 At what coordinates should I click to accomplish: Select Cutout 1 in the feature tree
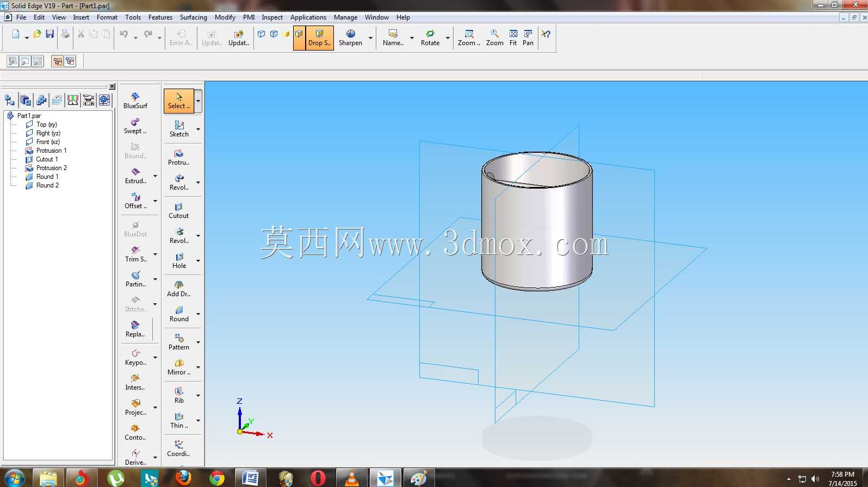click(x=47, y=159)
